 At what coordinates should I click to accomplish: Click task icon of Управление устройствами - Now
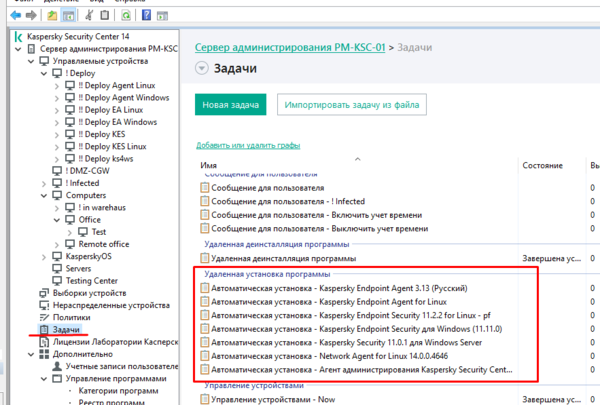click(205, 399)
